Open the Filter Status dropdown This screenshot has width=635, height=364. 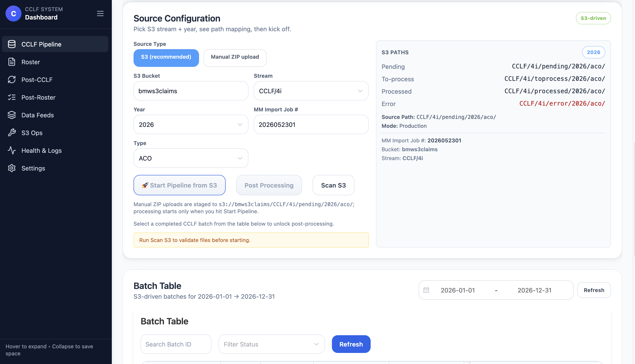[271, 344]
